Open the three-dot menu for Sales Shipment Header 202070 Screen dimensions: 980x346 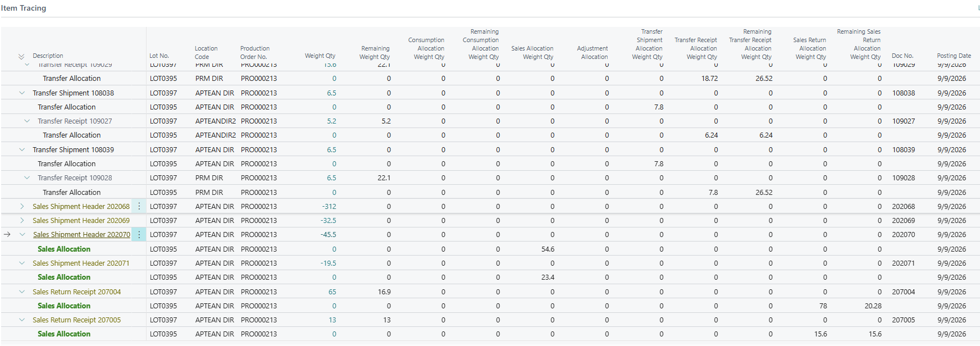click(139, 234)
